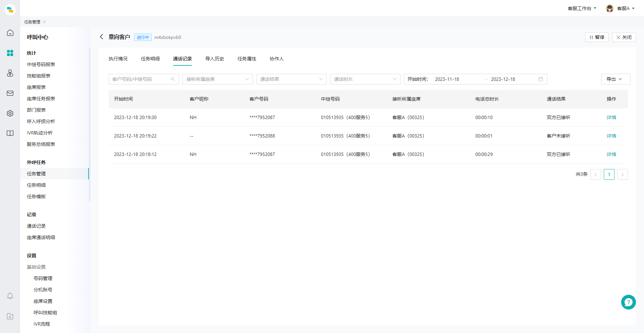Open 通话记录 in sidebar 记录 section
This screenshot has height=333, width=644.
point(36,226)
